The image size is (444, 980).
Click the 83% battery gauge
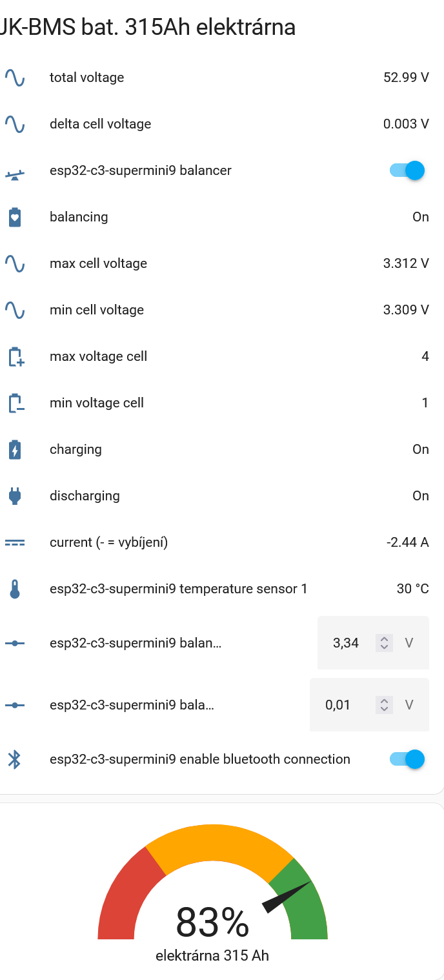212,891
